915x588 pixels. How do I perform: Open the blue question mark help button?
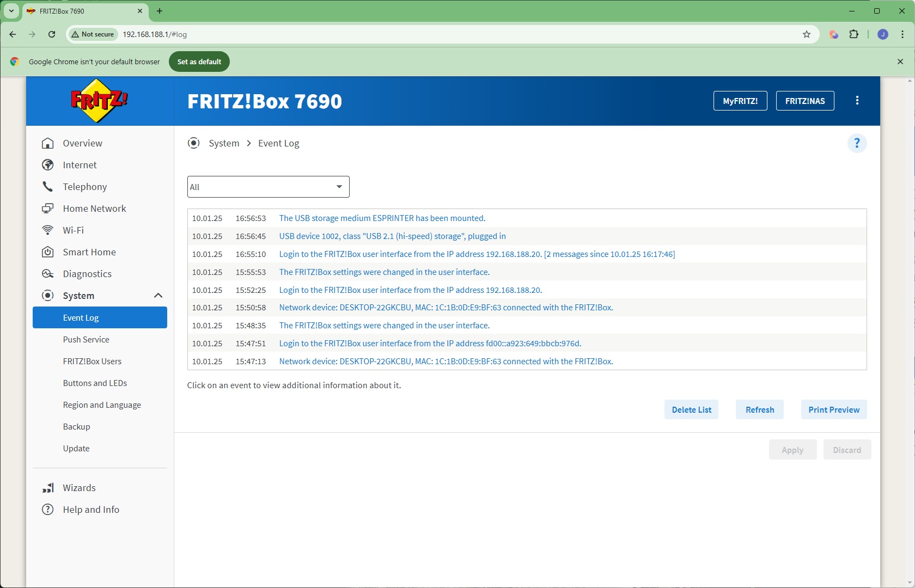[857, 143]
